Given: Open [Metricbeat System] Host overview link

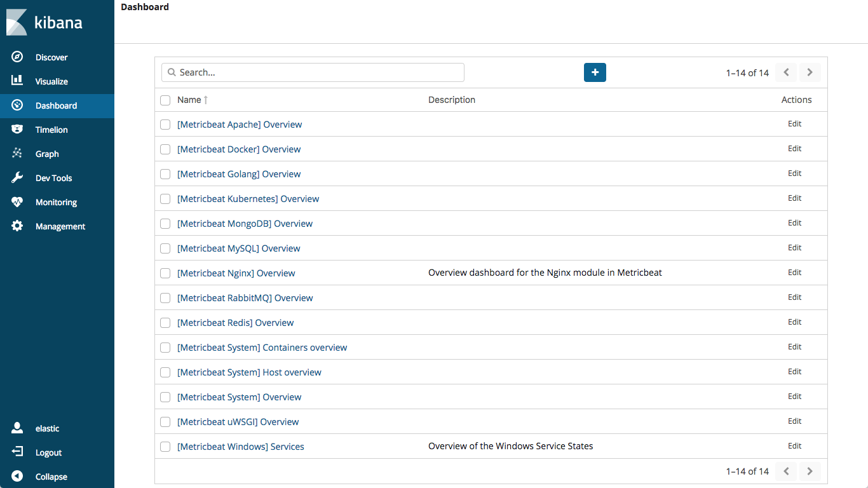Looking at the screenshot, I should click(x=249, y=372).
